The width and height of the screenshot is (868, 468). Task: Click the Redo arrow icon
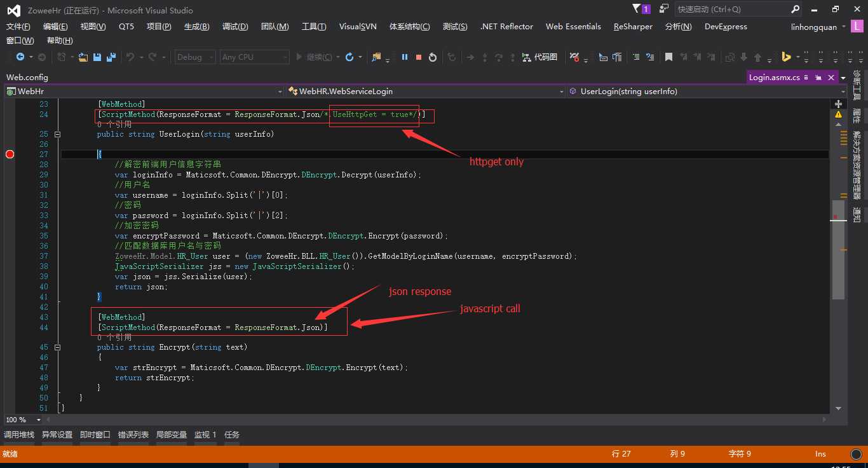[153, 57]
